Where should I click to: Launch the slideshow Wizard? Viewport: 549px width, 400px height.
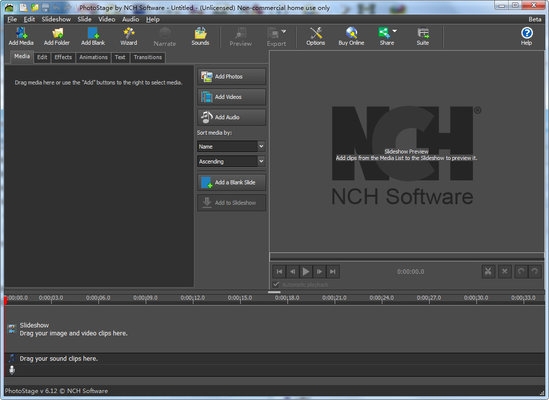click(128, 36)
